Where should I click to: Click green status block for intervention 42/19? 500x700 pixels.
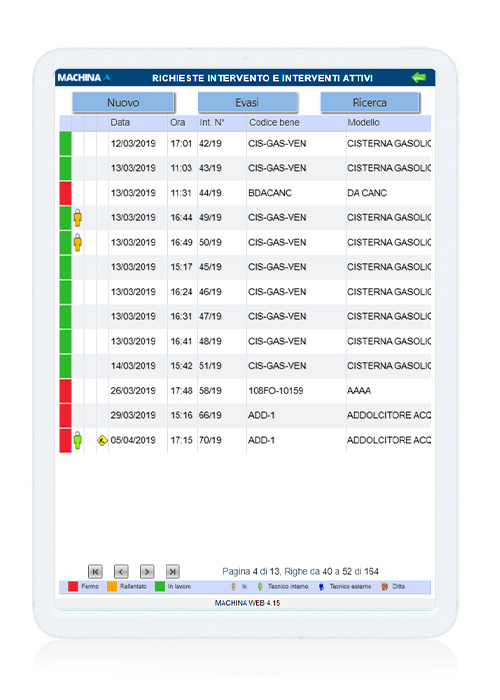(x=66, y=144)
